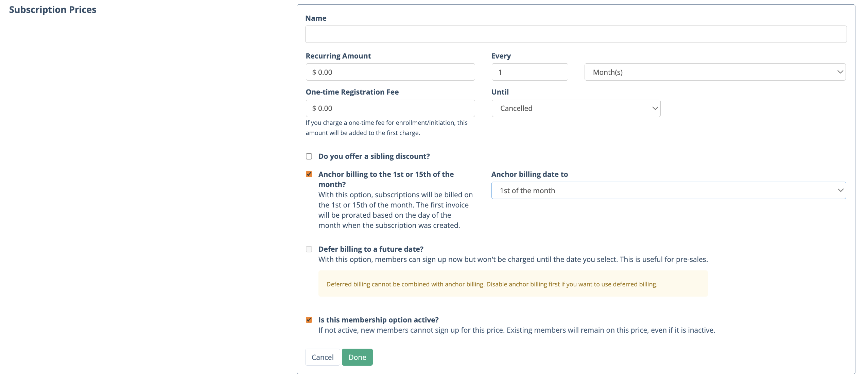Click the Defer billing label text
Image resolution: width=868 pixels, height=383 pixels.
(370, 249)
